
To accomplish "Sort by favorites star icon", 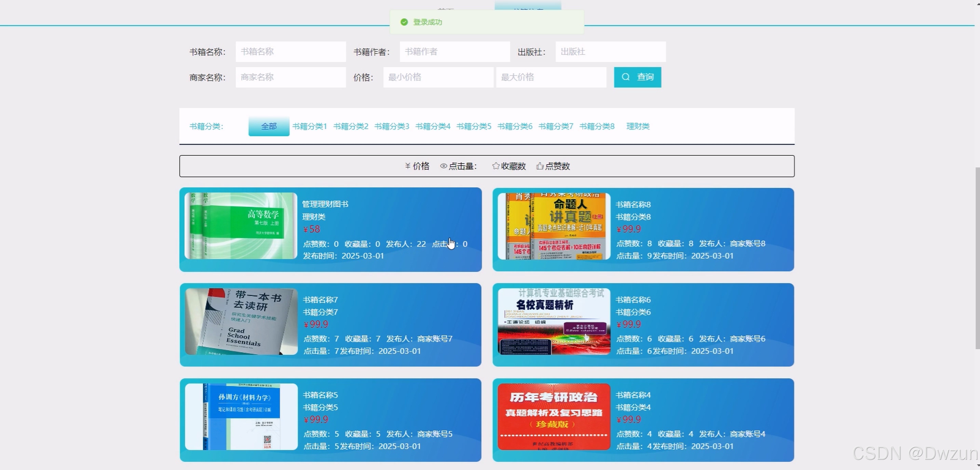I will 495,166.
